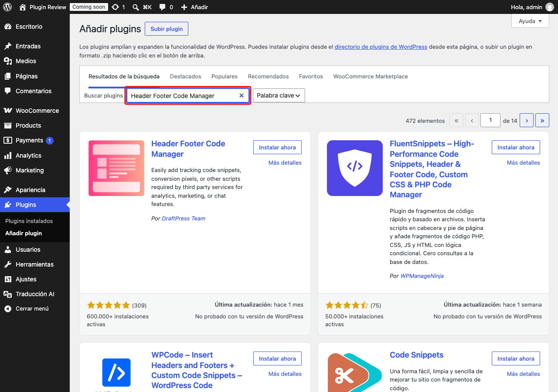Open the Plugin Review site home icon
558x392 pixels.
click(x=23, y=7)
